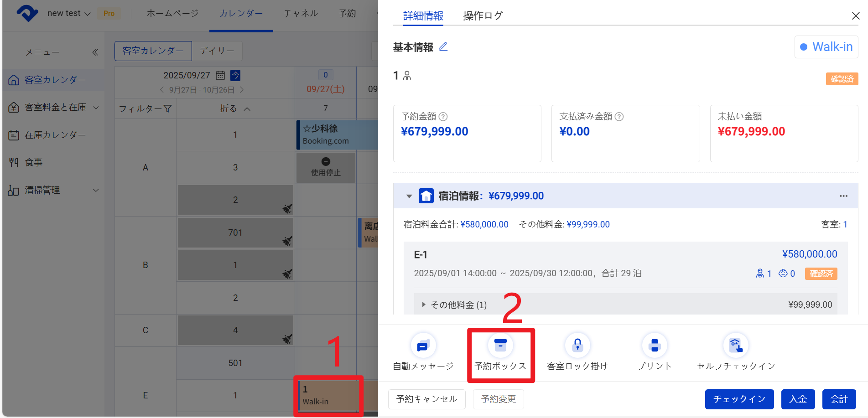Click the 客室ロック掛け lock icon
This screenshot has width=868, height=418.
pos(577,346)
